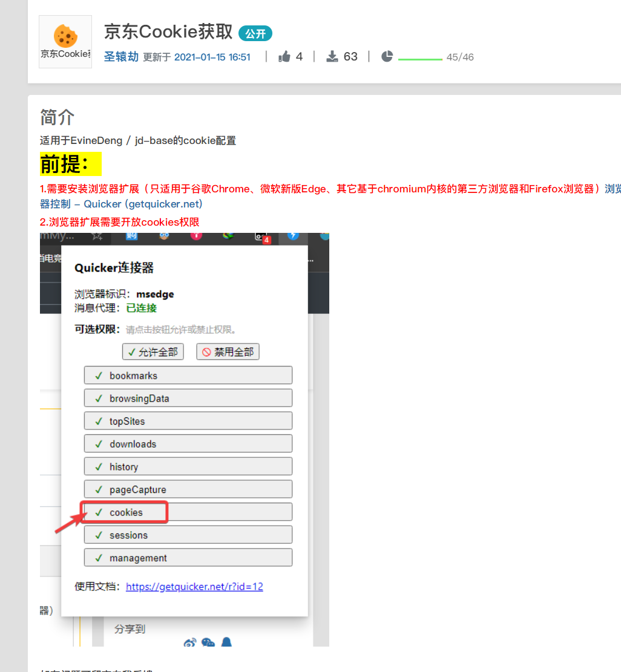The height and width of the screenshot is (672, 621).
Task: Click the 京东Cookie app icon thumbnail
Action: coord(65,42)
